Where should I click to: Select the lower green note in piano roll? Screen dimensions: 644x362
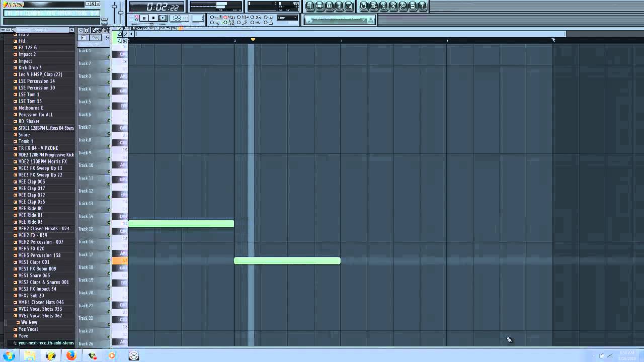(x=287, y=260)
